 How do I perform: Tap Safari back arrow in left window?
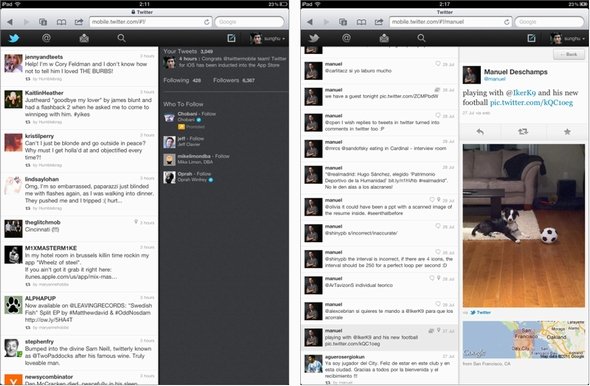(x=10, y=22)
